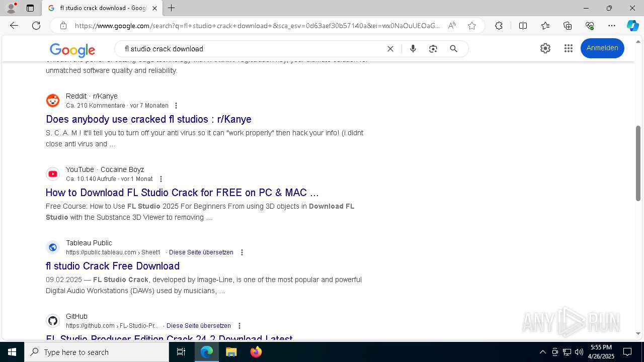View site information lock icon

click(63, 26)
